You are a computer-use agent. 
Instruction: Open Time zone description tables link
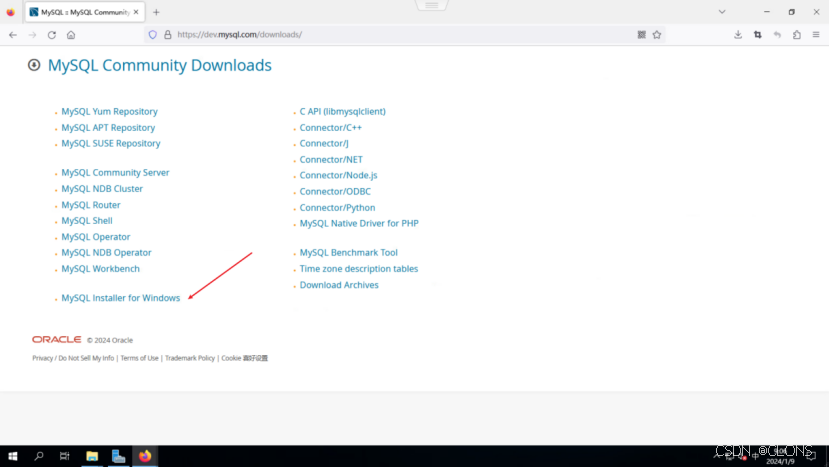[359, 269]
